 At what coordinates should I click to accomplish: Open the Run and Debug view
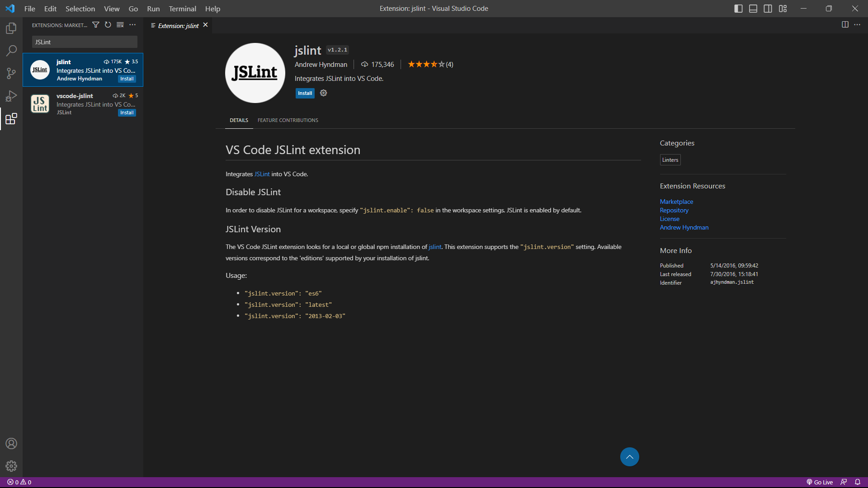11,96
